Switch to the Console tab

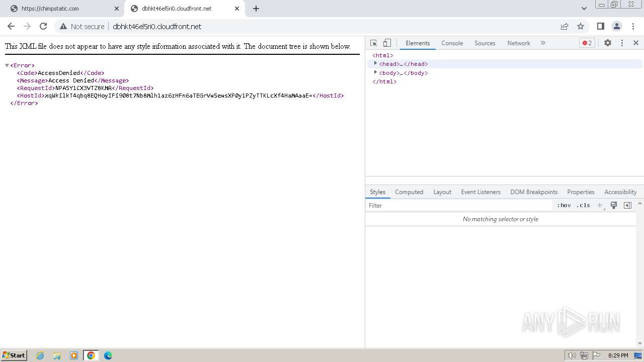click(x=452, y=43)
